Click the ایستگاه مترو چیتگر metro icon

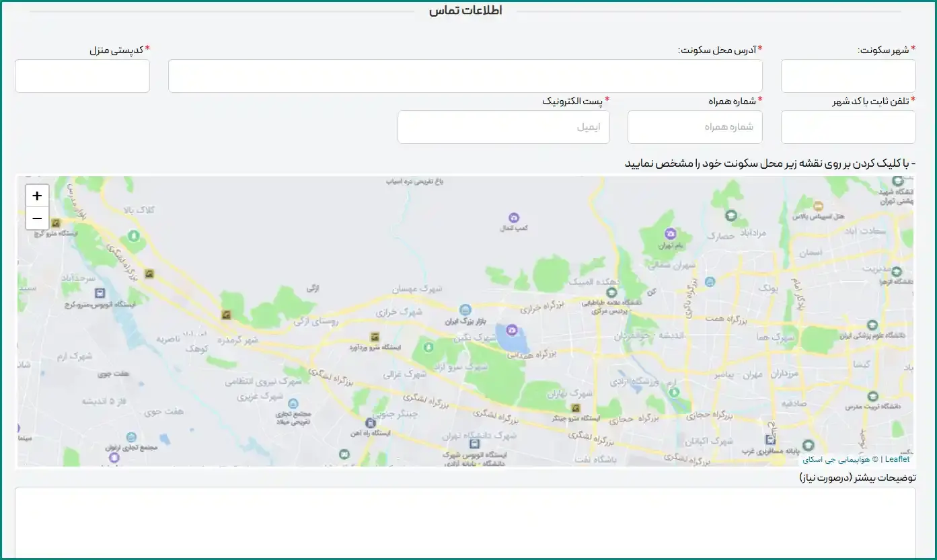click(x=575, y=408)
